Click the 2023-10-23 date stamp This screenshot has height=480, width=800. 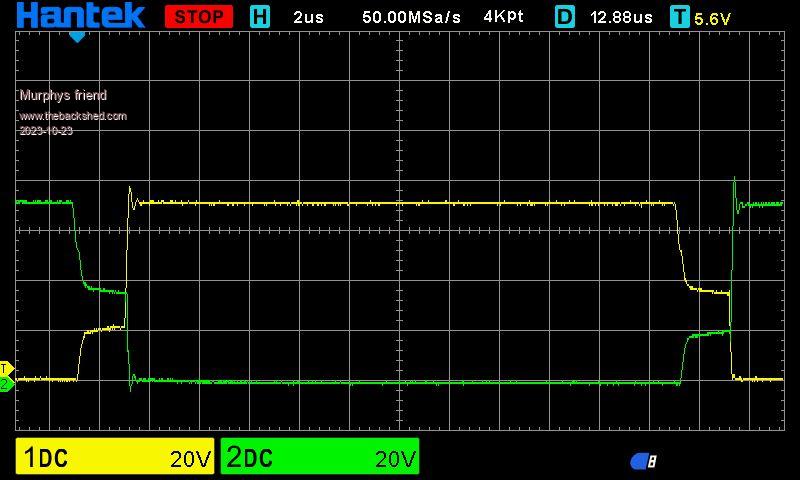pyautogui.click(x=46, y=131)
